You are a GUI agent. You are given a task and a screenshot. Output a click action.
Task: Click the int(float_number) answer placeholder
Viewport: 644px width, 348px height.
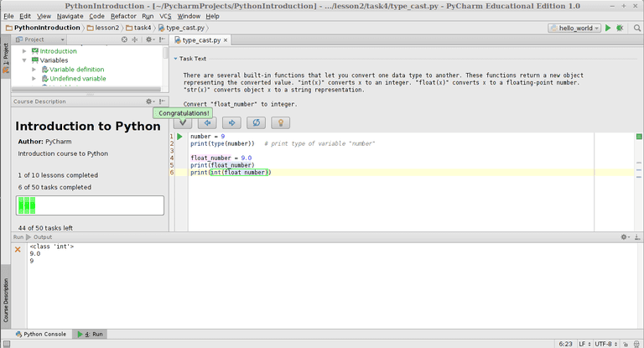[x=239, y=172]
